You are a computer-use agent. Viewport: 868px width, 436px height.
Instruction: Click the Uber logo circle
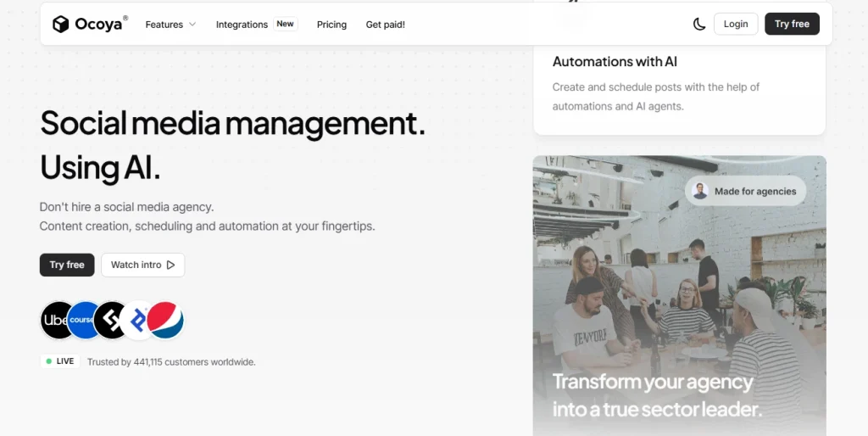[54, 320]
